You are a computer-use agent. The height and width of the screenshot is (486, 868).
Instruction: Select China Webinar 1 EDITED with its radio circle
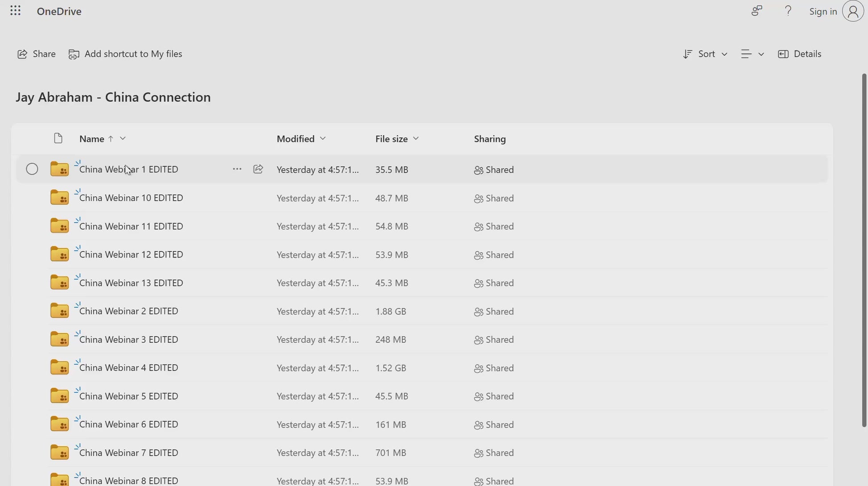click(x=32, y=169)
